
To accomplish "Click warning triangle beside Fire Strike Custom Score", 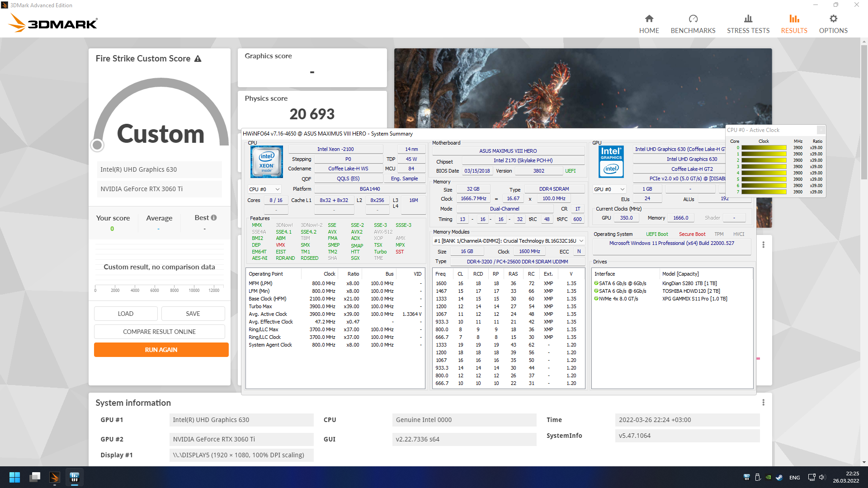I will coord(198,59).
